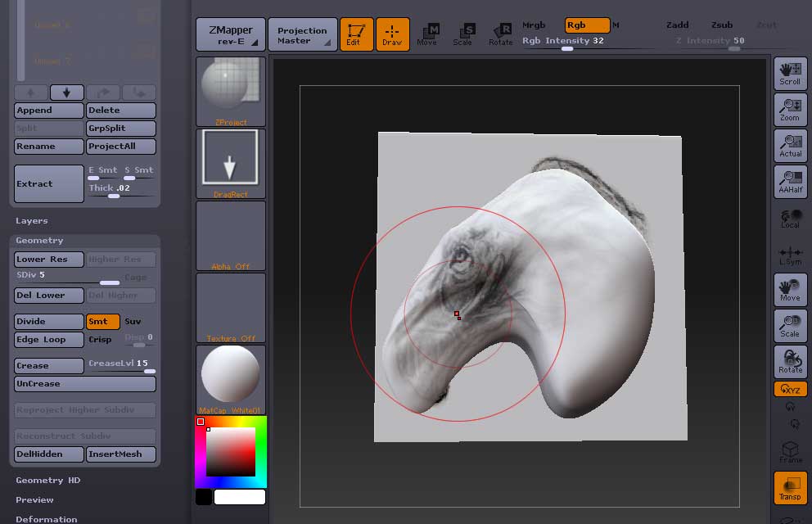Choose the DragRect stroke icon
This screenshot has width=812, height=524.
(231, 163)
